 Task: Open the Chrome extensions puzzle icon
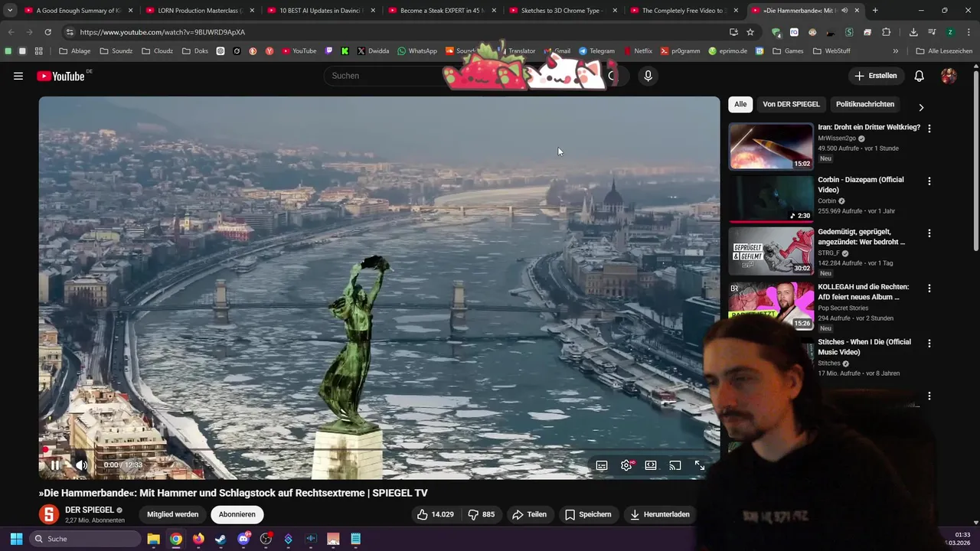click(x=887, y=32)
